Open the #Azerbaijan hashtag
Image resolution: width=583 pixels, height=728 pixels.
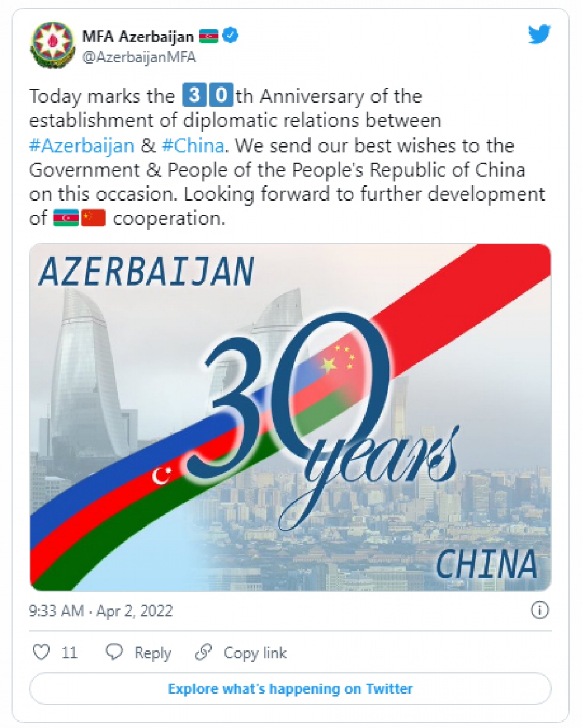(x=82, y=145)
